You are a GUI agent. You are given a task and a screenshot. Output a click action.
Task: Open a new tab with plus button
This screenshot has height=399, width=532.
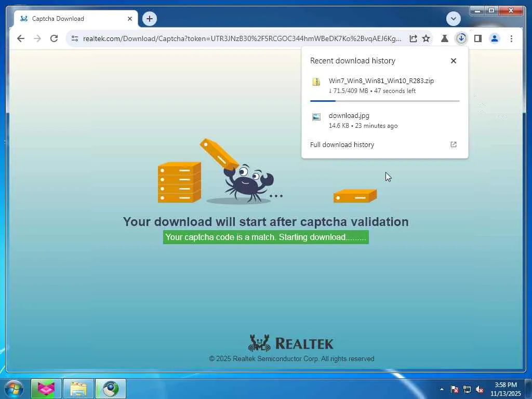pyautogui.click(x=150, y=19)
